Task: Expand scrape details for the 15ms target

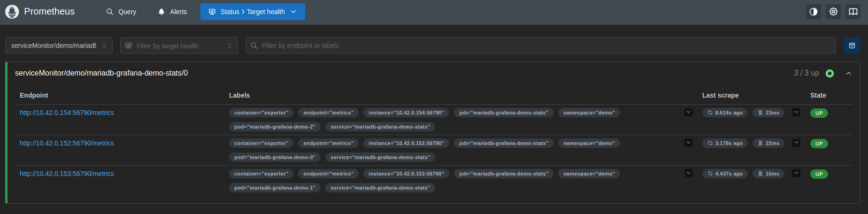Action: 796,173
